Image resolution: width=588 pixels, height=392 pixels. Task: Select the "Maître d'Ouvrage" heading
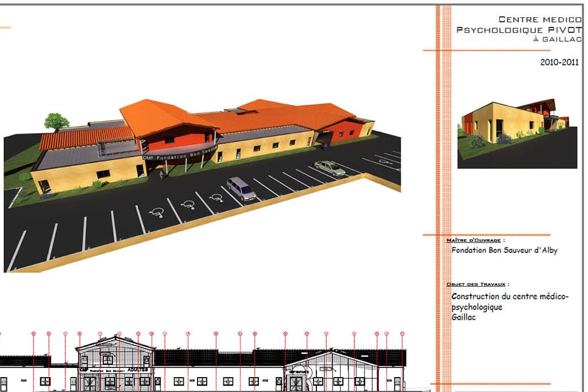point(474,240)
